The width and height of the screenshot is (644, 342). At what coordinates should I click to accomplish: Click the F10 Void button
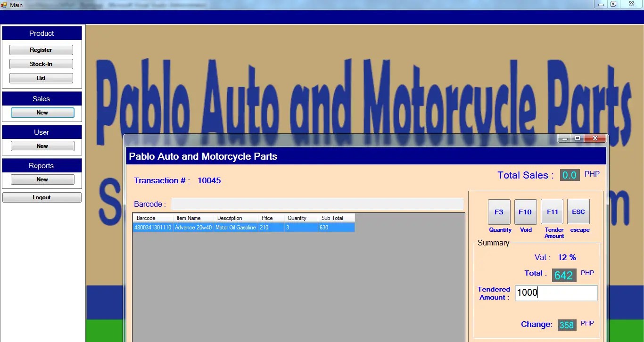(x=525, y=212)
